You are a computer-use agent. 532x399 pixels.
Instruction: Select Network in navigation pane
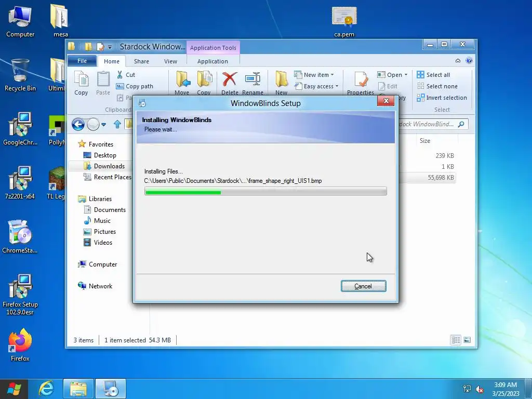tap(95, 286)
